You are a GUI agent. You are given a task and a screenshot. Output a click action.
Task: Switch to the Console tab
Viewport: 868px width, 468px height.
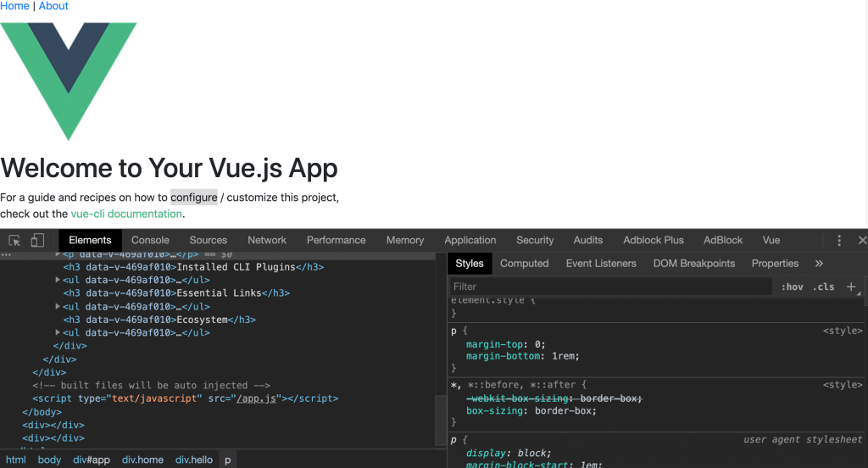[x=150, y=241]
